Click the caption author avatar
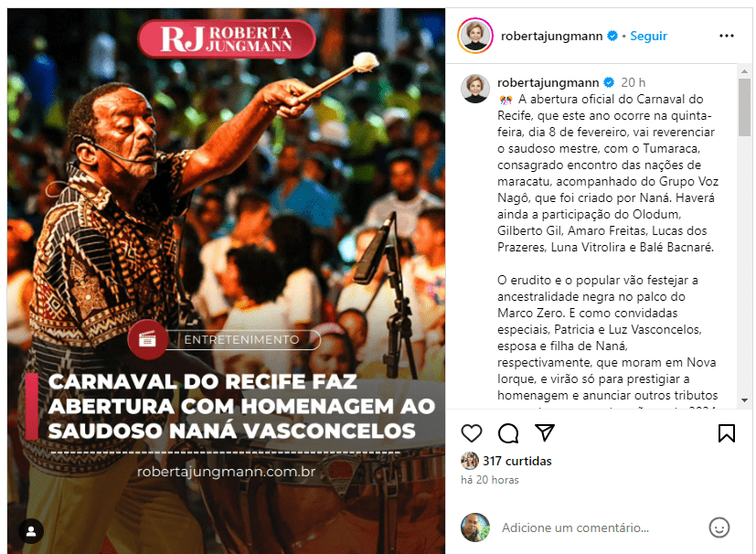Viewport: 756px width, 554px height. 475,89
